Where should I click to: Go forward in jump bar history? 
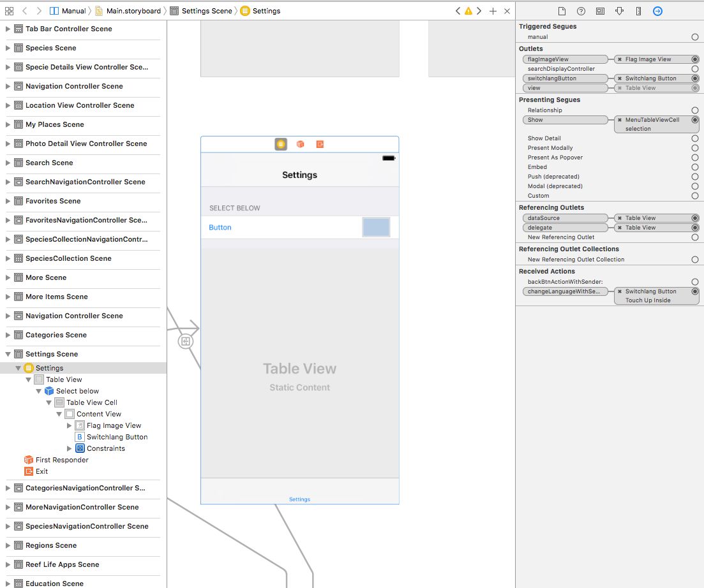39,11
